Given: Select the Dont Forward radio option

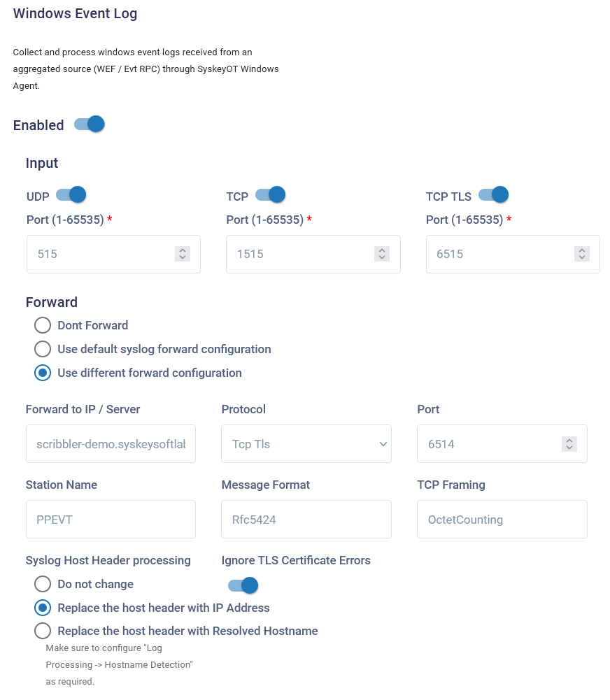Looking at the screenshot, I should [x=43, y=325].
